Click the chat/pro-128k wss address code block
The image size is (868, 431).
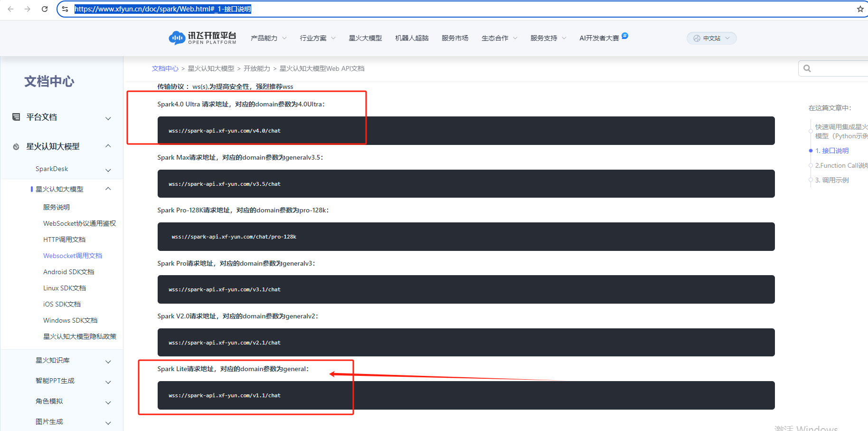click(466, 237)
